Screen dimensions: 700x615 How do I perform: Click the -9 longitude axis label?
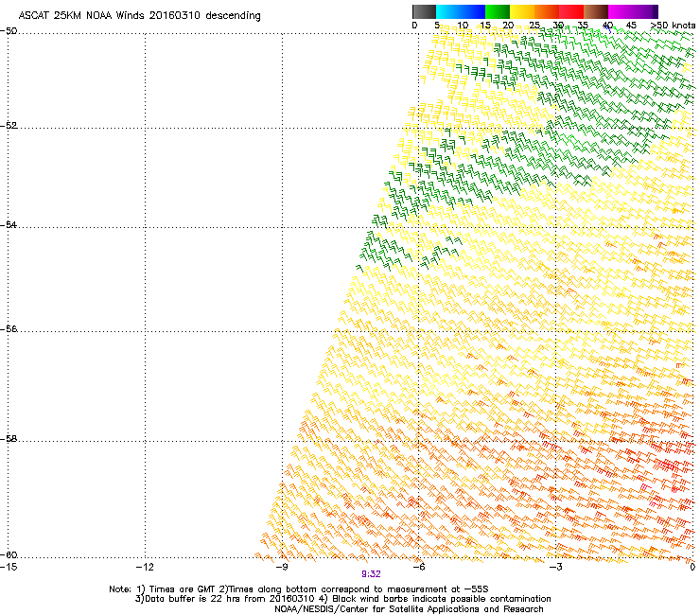[282, 567]
